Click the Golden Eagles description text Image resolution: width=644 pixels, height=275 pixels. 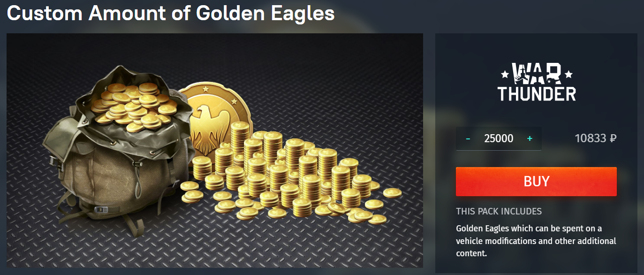pyautogui.click(x=536, y=241)
